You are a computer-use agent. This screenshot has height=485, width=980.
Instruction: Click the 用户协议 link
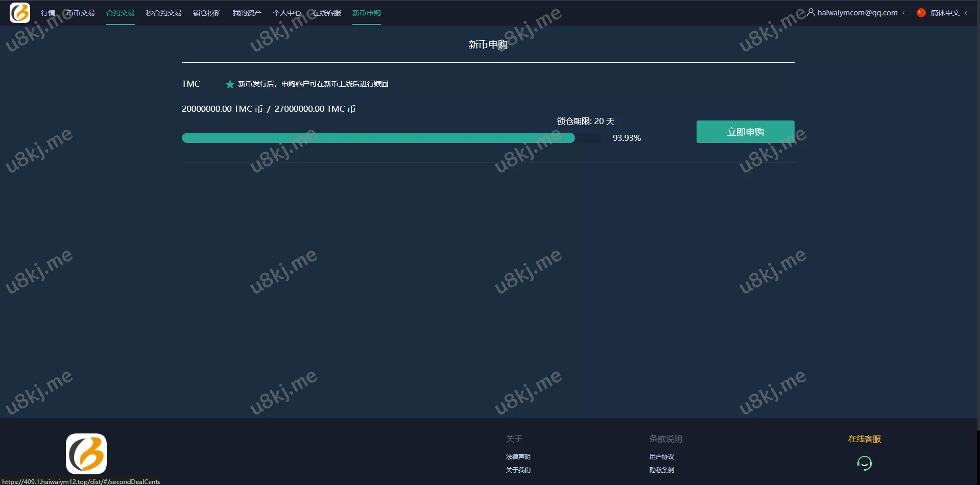coord(661,456)
